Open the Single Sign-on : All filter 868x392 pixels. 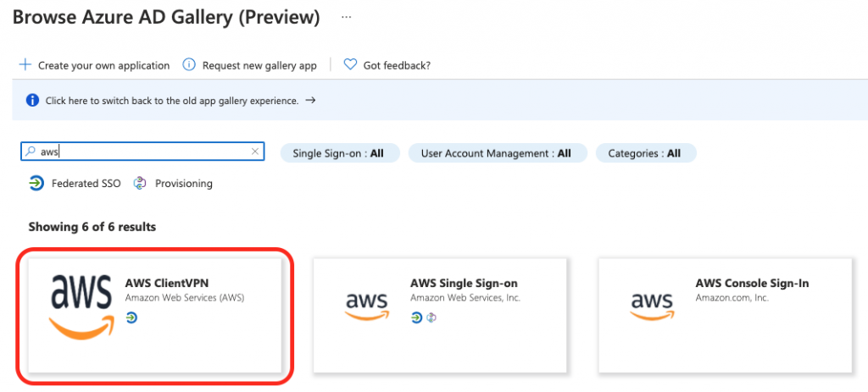(340, 153)
